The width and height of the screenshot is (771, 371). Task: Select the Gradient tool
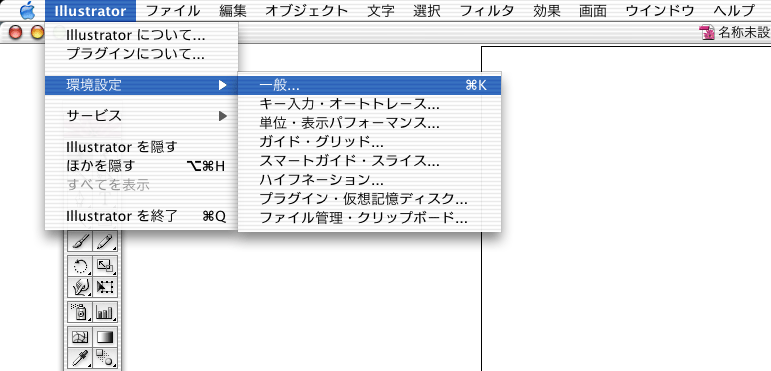pos(105,337)
